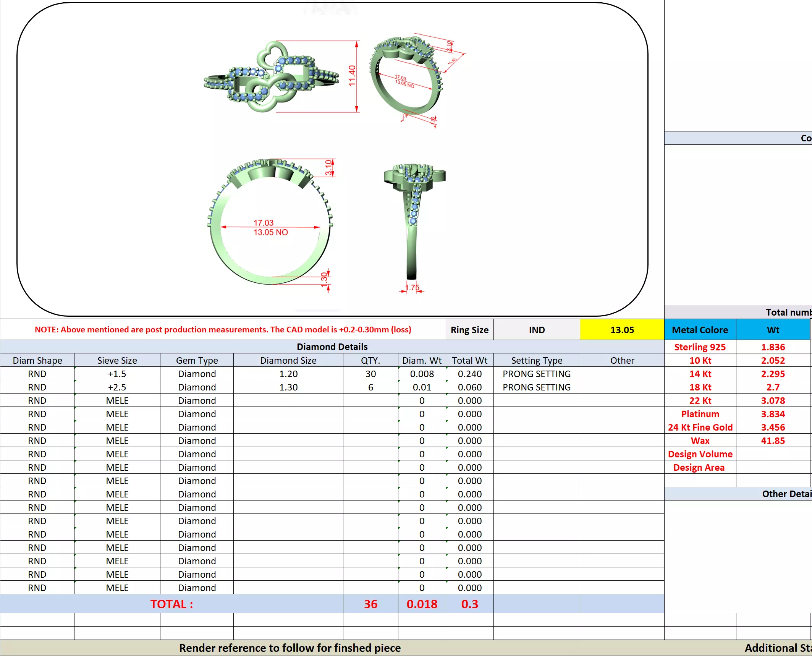Select the Platinum weight value 3.834
This screenshot has width=812, height=656.
click(773, 414)
